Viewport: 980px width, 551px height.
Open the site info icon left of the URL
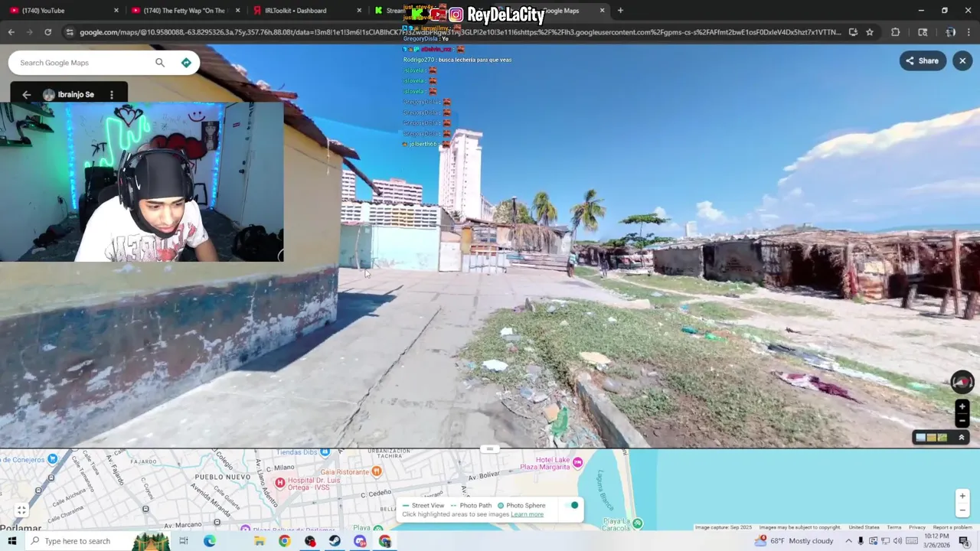point(70,32)
